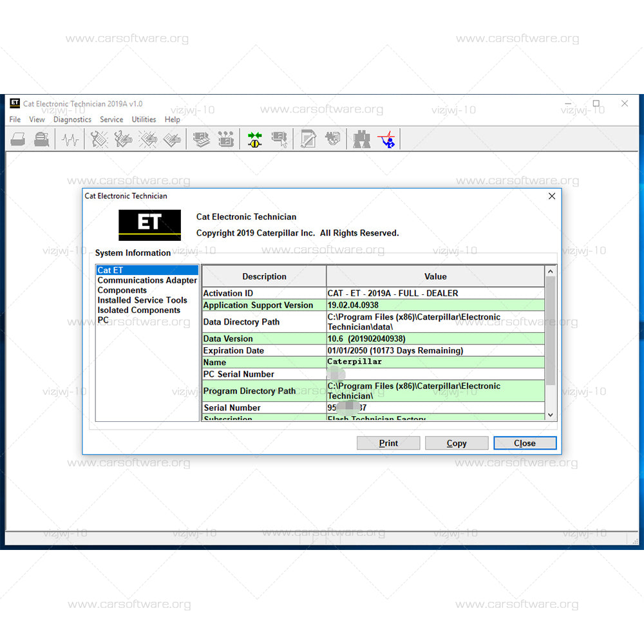Click the ET app icon in title bar
The width and height of the screenshot is (644, 644).
point(15,103)
